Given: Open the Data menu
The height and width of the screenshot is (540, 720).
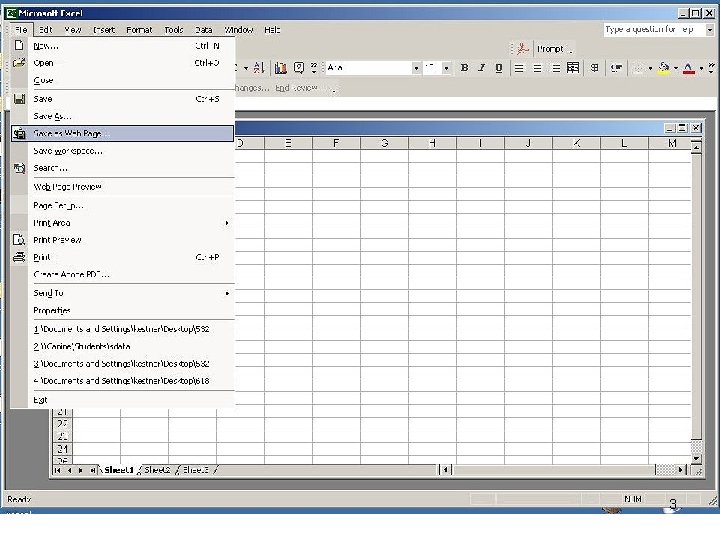Looking at the screenshot, I should coord(203,30).
